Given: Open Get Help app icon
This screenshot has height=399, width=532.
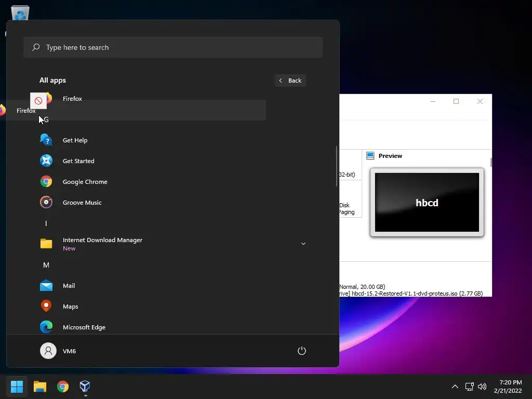Looking at the screenshot, I should 46,140.
